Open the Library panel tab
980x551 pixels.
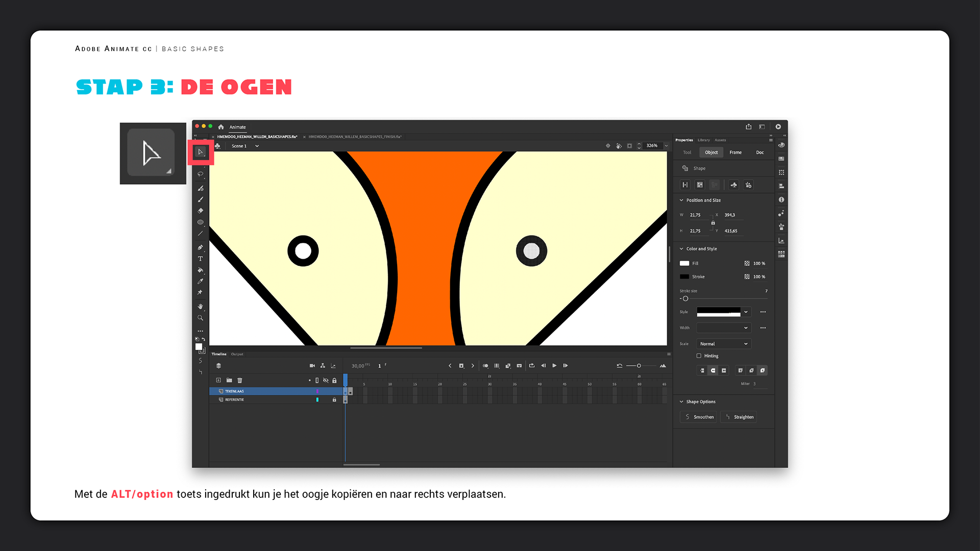(703, 140)
